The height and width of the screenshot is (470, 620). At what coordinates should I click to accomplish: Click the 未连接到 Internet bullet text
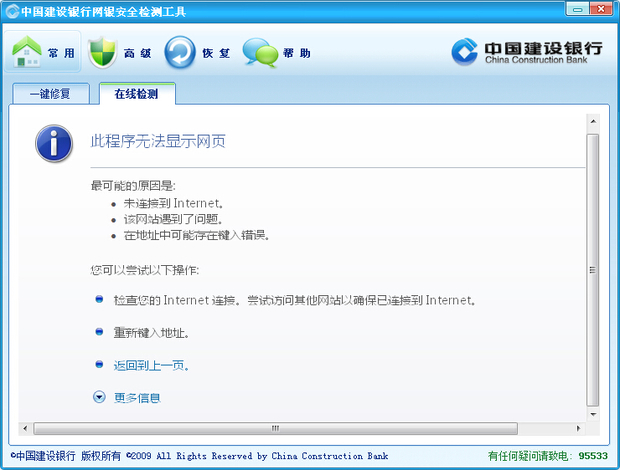coord(173,204)
